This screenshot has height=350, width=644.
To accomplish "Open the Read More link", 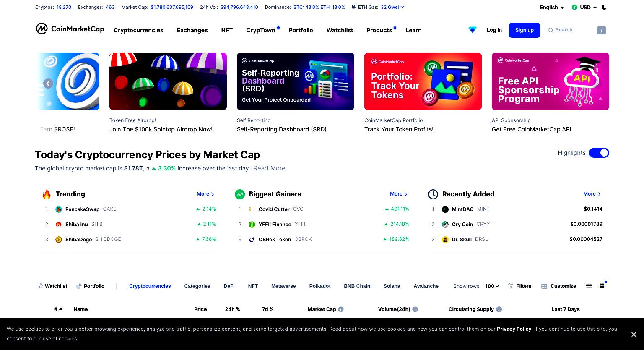I will pos(270,168).
